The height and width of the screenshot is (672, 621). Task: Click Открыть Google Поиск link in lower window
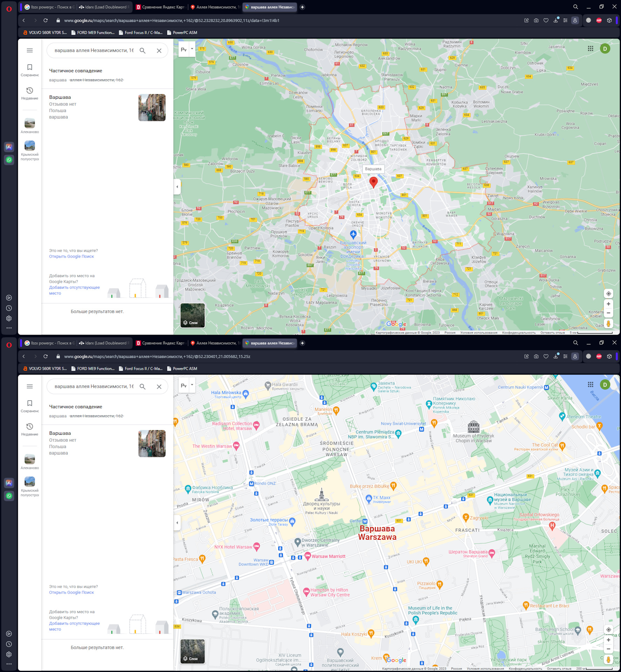(71, 592)
